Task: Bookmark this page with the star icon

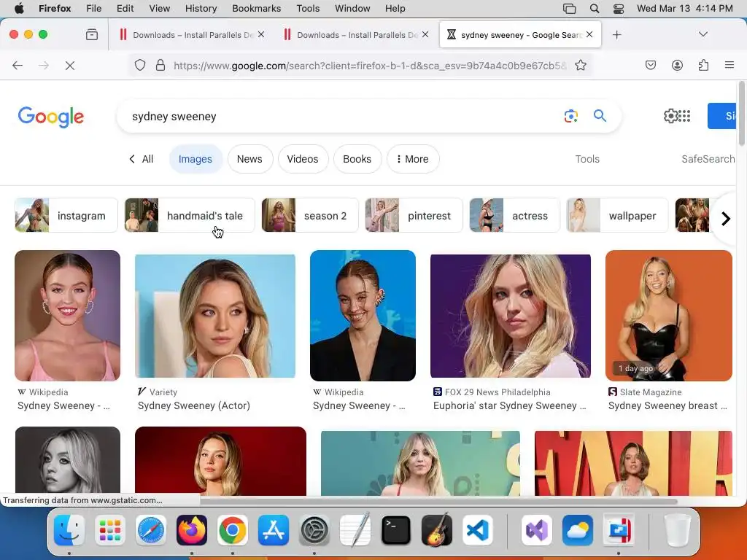Action: pos(580,65)
